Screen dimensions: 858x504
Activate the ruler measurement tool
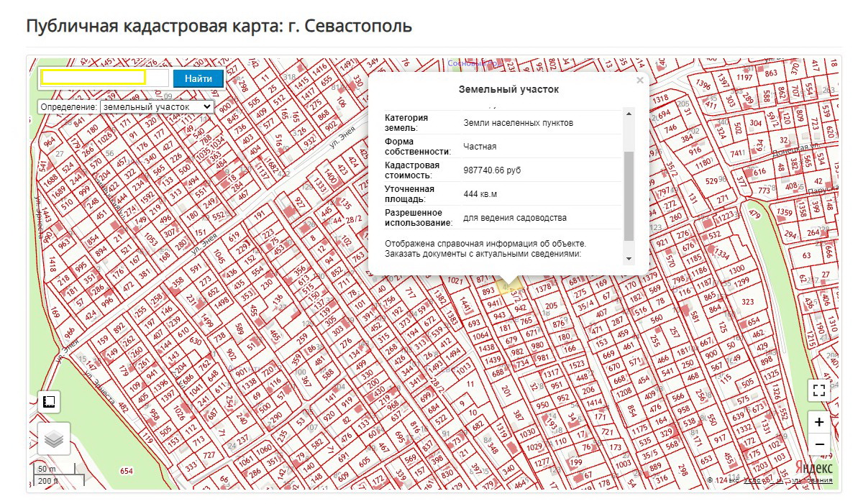coord(49,402)
